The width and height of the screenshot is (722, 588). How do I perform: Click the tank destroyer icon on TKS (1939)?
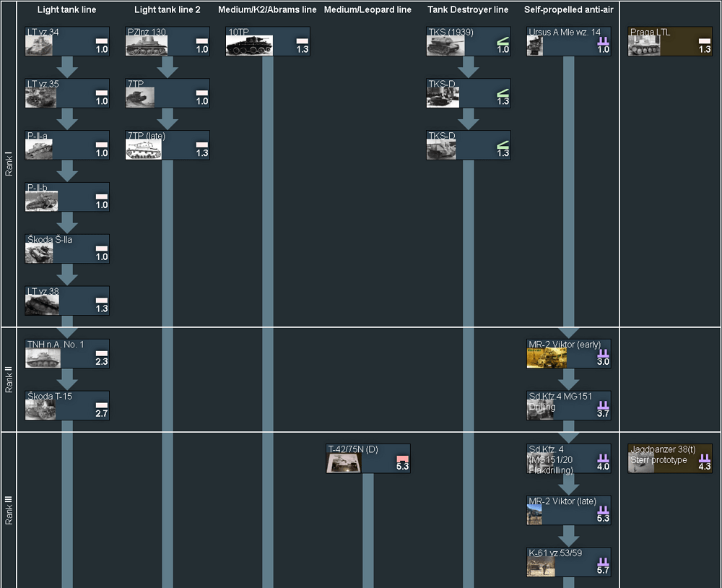[503, 40]
